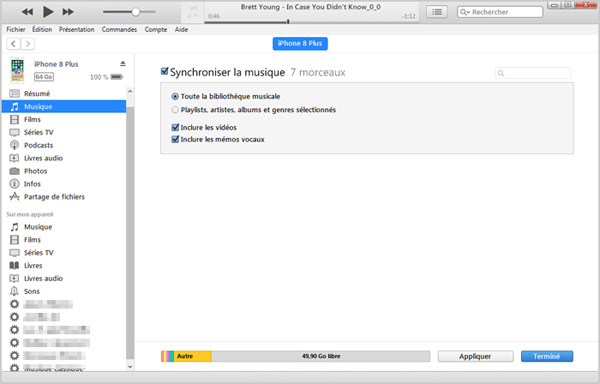Click the Autre yellow storage segment

(193, 356)
